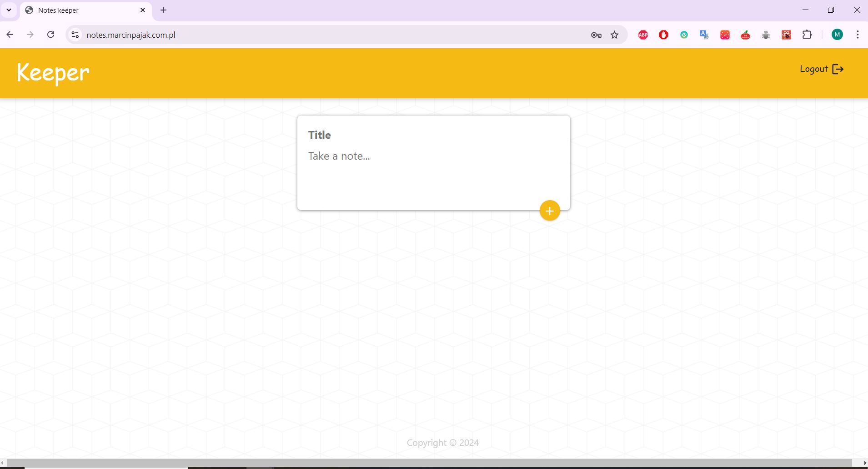Click the tomato timer extension icon
This screenshot has height=469, width=868.
745,35
